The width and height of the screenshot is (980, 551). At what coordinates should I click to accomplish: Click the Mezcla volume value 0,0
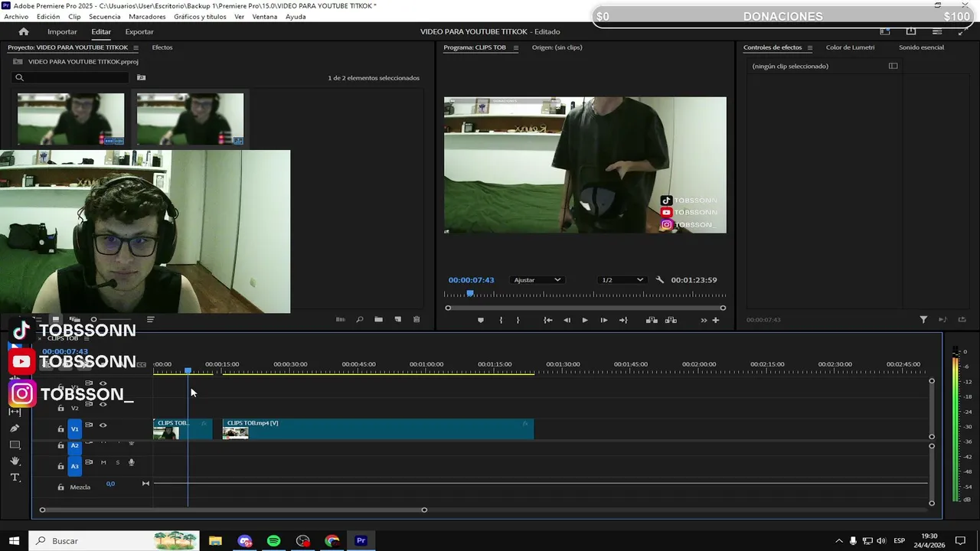click(x=110, y=484)
